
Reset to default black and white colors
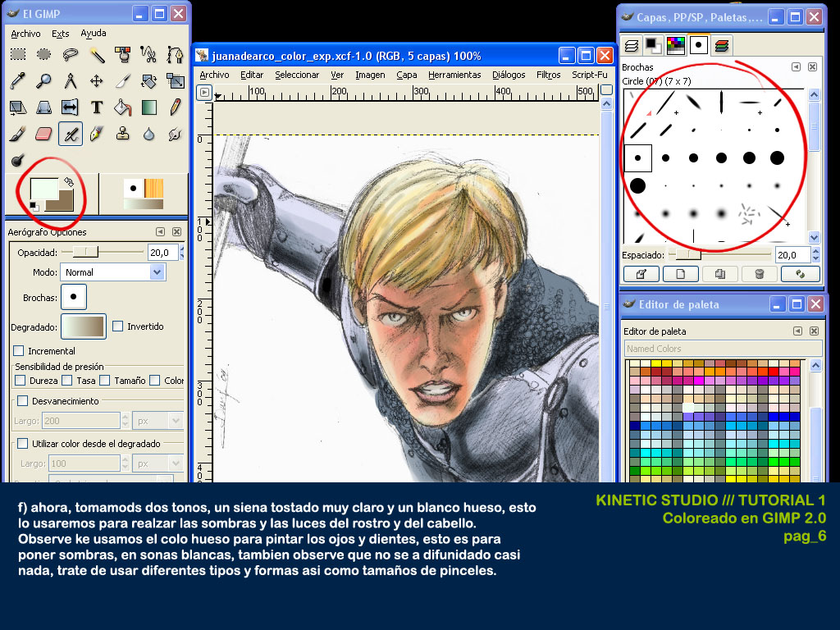click(x=34, y=206)
